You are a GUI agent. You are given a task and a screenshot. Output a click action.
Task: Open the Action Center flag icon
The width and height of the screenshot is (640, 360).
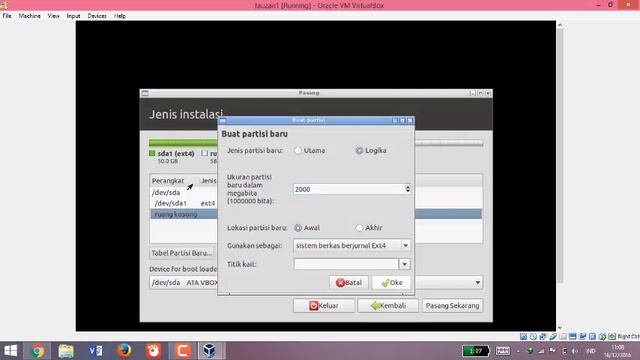(553, 351)
